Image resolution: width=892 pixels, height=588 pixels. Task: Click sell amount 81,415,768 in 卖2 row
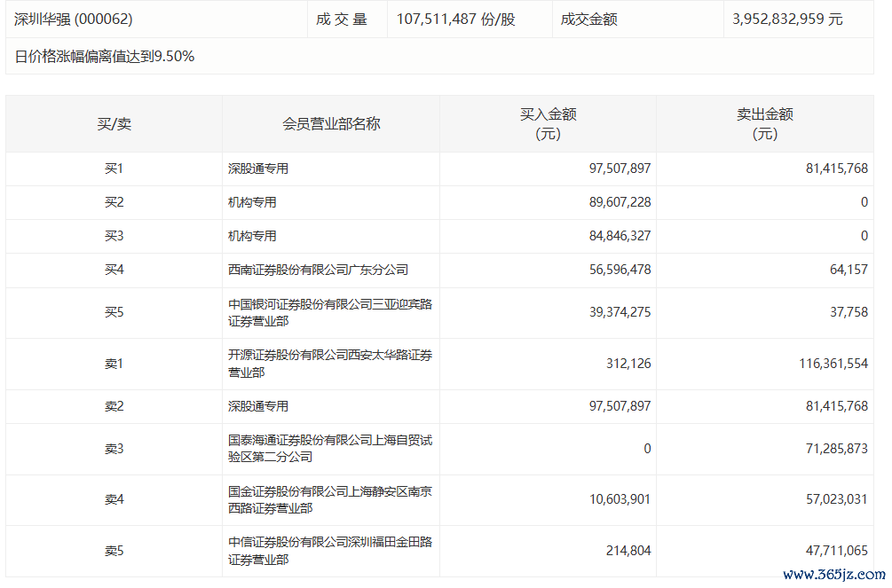point(837,406)
